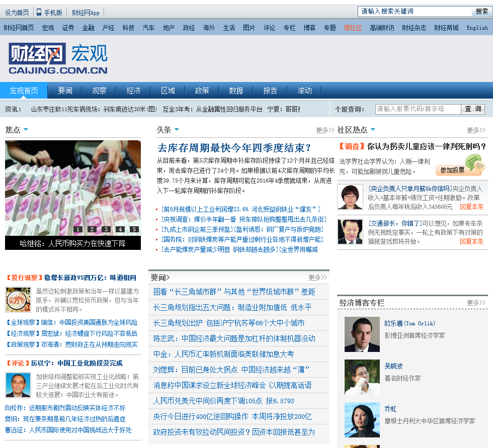The width and height of the screenshot is (493, 448).
Task: Open the 社区热点 dropdown arrow
Action: (x=373, y=129)
